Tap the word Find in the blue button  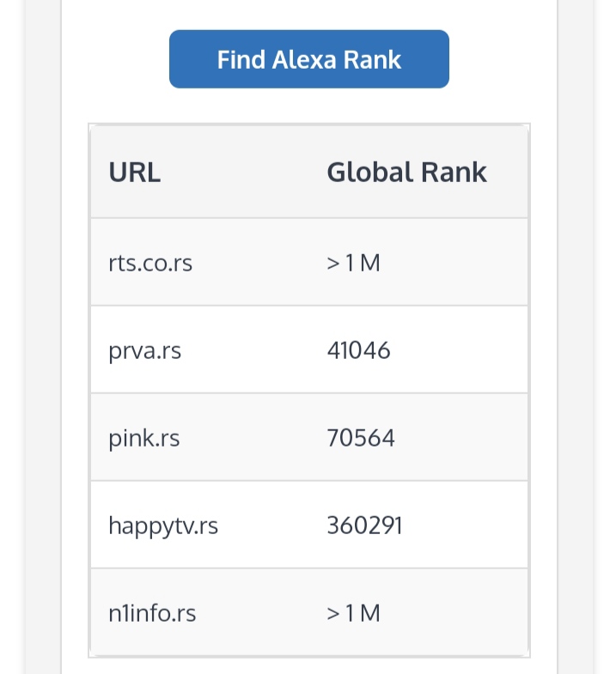tap(241, 59)
